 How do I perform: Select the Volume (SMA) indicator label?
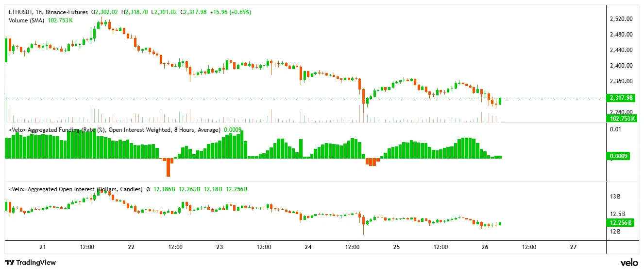[x=27, y=20]
